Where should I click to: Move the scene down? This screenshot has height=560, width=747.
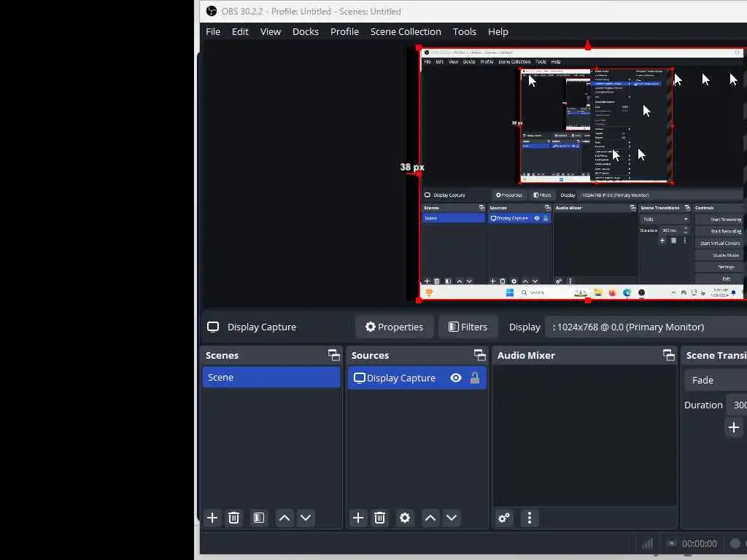[x=306, y=518]
